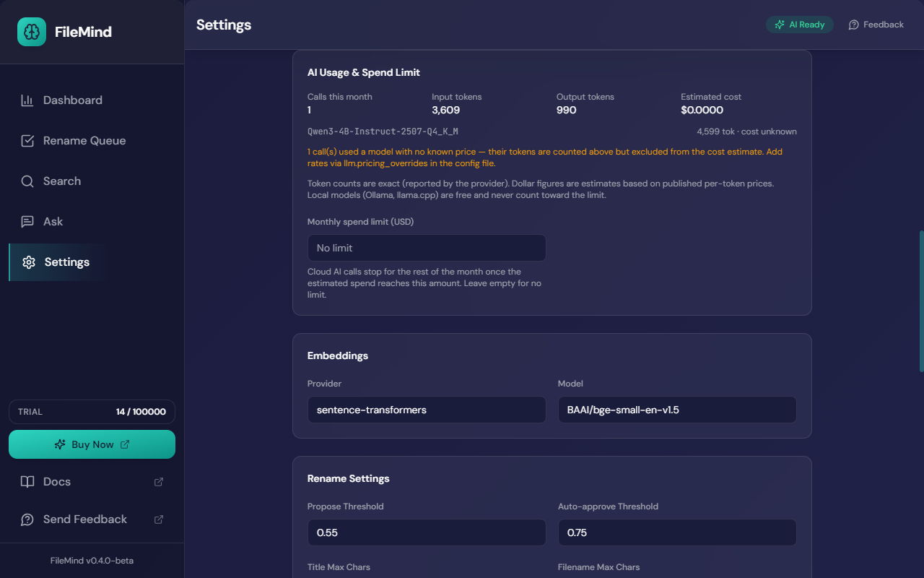Screen dimensions: 924x578
Task: Click the Filename Max Chars label
Action: coord(599,567)
